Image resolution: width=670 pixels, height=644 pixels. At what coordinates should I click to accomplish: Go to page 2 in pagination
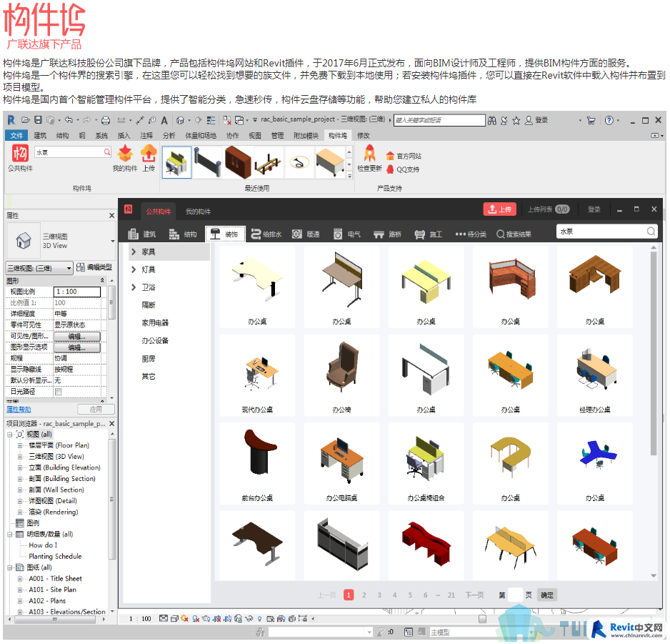point(364,595)
